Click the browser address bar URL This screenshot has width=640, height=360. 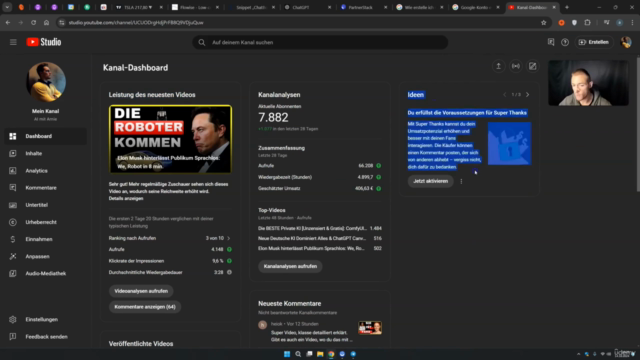point(136,23)
